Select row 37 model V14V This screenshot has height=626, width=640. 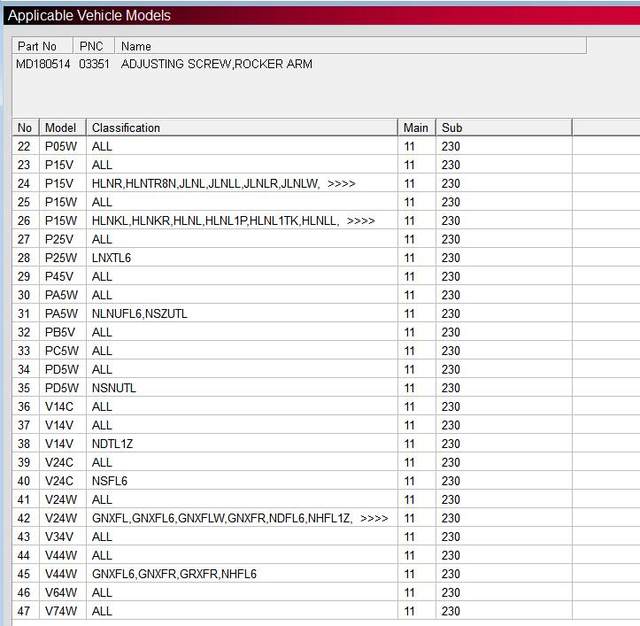click(59, 425)
